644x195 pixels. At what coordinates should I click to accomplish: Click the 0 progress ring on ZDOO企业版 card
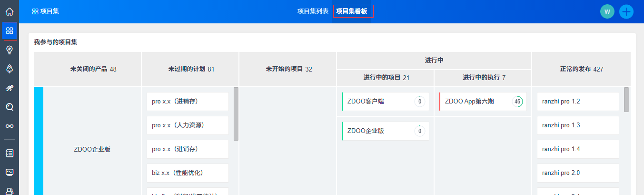click(x=419, y=131)
